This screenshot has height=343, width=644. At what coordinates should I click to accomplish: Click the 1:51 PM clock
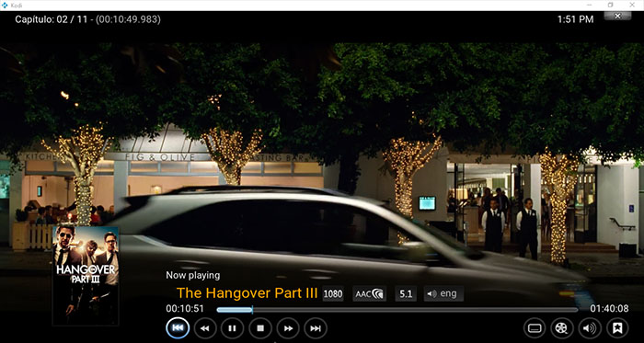(x=575, y=19)
